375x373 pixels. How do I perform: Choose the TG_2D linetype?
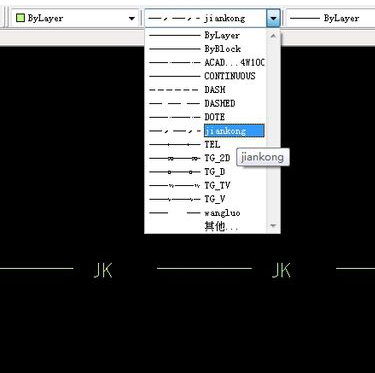coord(206,158)
